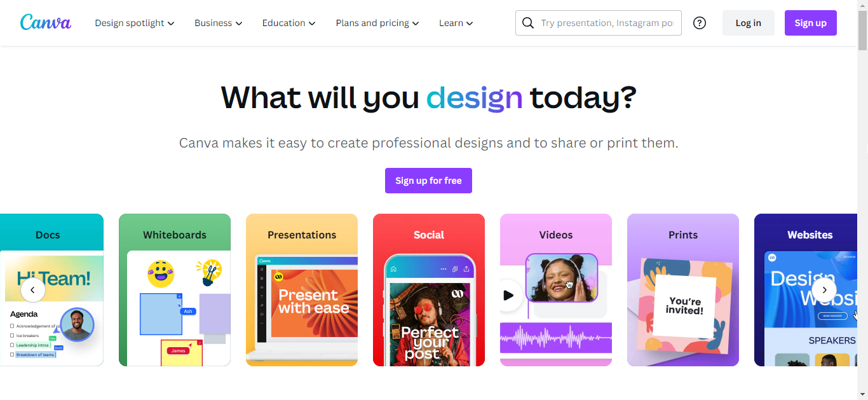The width and height of the screenshot is (868, 400).
Task: Expand the Design spotlight dropdown
Action: pos(134,23)
